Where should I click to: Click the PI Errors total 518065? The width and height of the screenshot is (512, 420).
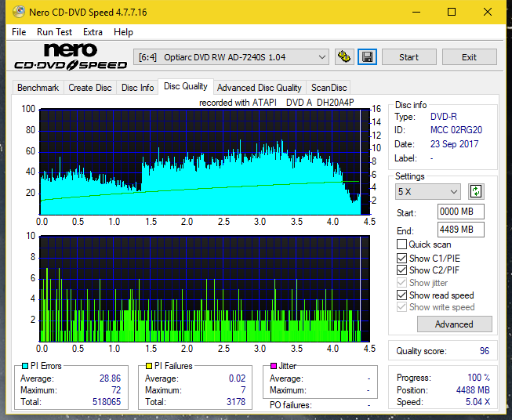point(107,401)
